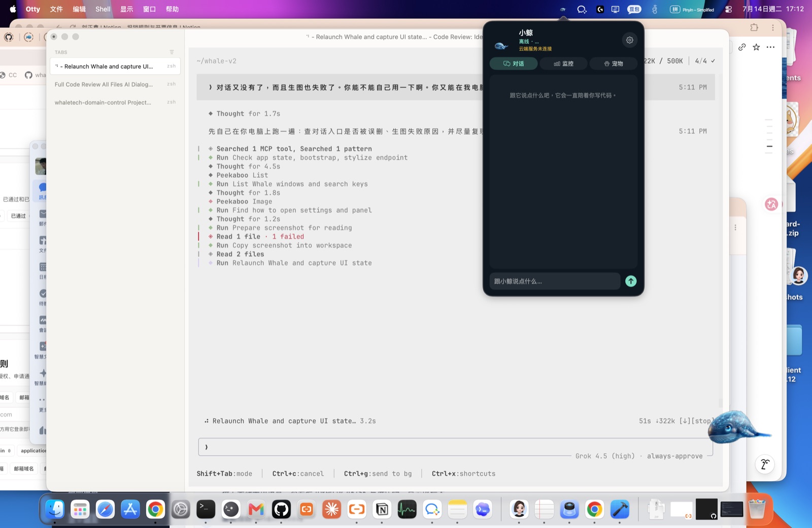This screenshot has height=528, width=812.
Task: Open the Shell menu
Action: [x=103, y=9]
